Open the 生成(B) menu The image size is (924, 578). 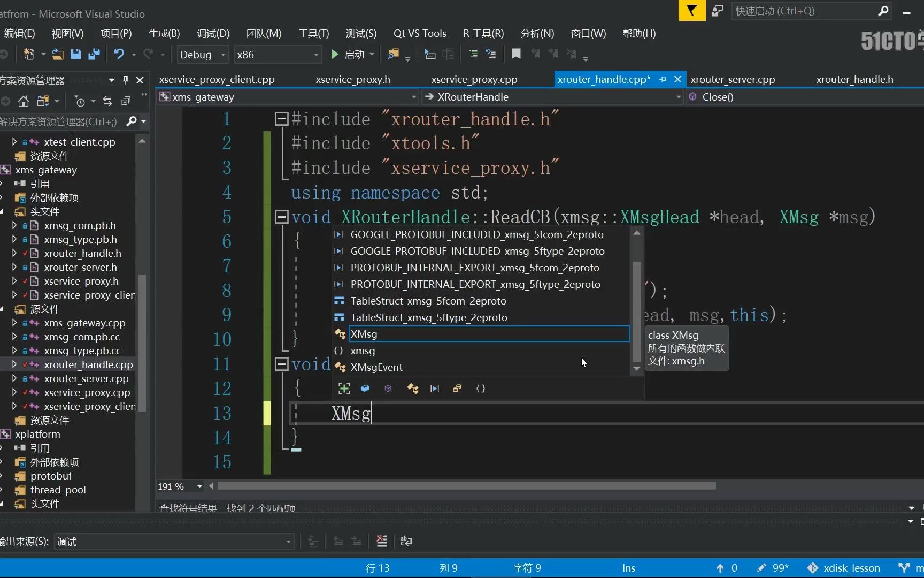click(x=164, y=33)
